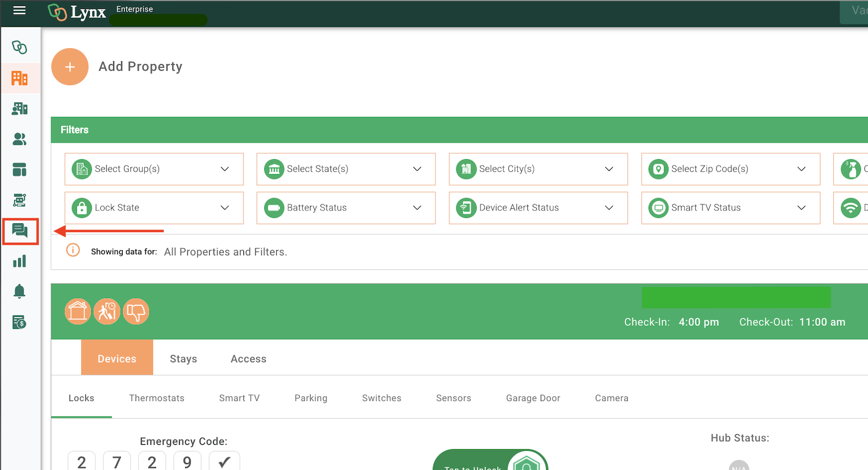Click the Emergency Code label
This screenshot has width=868, height=470.
[x=184, y=441]
